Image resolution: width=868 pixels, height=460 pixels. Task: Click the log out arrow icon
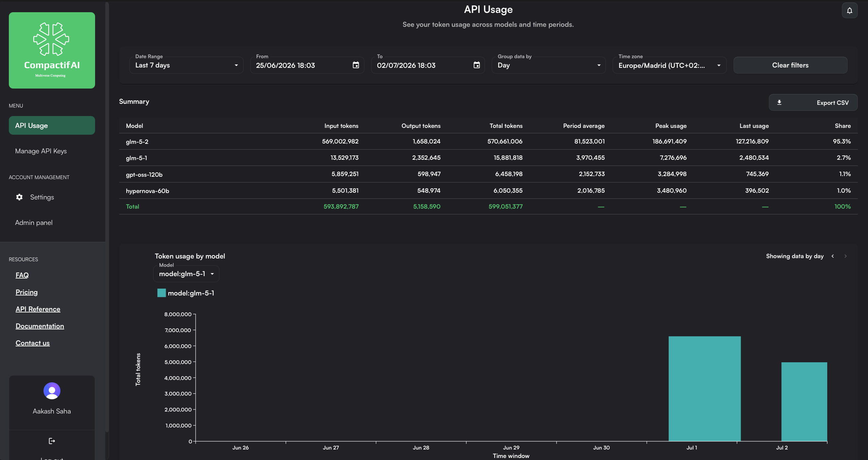[x=52, y=441]
